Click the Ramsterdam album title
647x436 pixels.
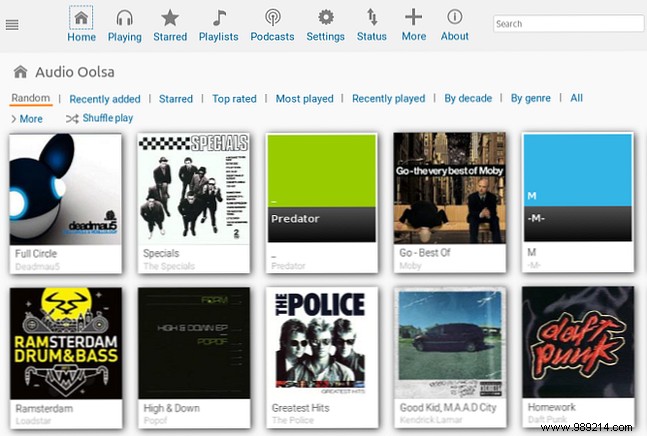[x=44, y=408]
